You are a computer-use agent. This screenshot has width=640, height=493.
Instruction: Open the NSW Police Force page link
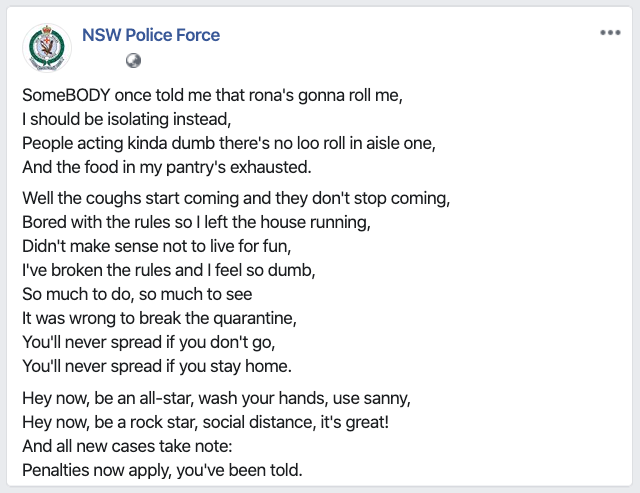pos(151,35)
